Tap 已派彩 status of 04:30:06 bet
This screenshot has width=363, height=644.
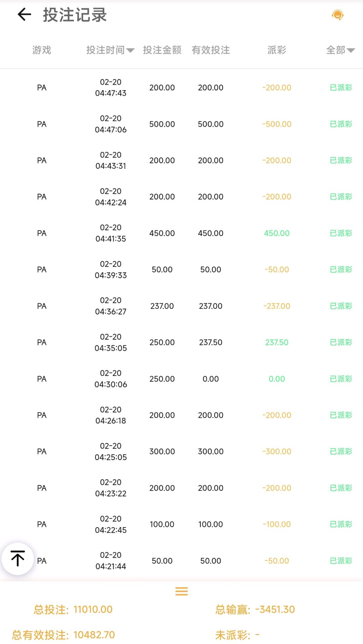tap(341, 379)
